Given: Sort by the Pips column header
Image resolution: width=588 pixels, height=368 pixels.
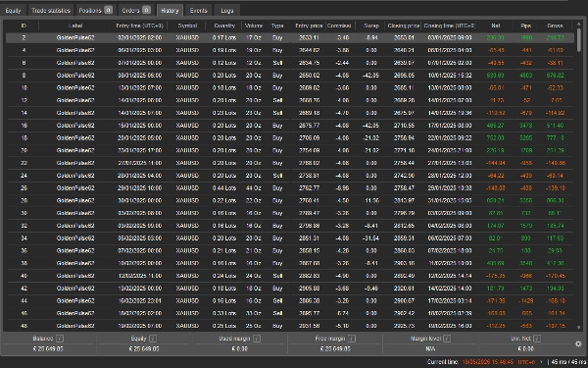Looking at the screenshot, I should (x=525, y=26).
